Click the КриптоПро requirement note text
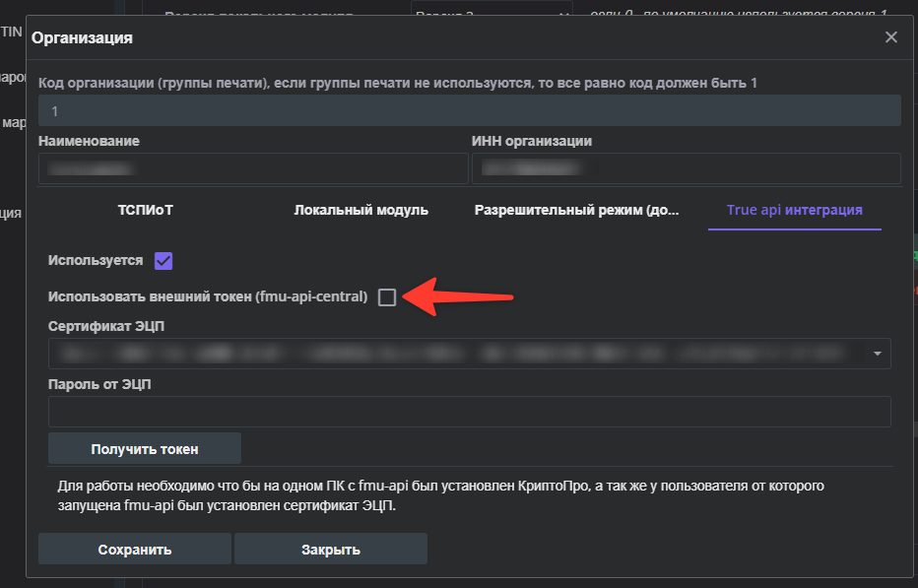 click(x=441, y=495)
